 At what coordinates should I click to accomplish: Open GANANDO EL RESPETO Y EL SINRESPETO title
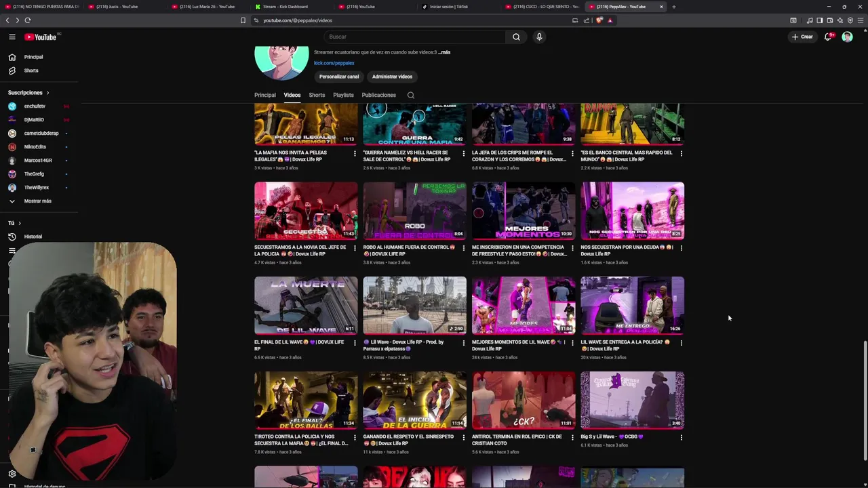pyautogui.click(x=408, y=440)
